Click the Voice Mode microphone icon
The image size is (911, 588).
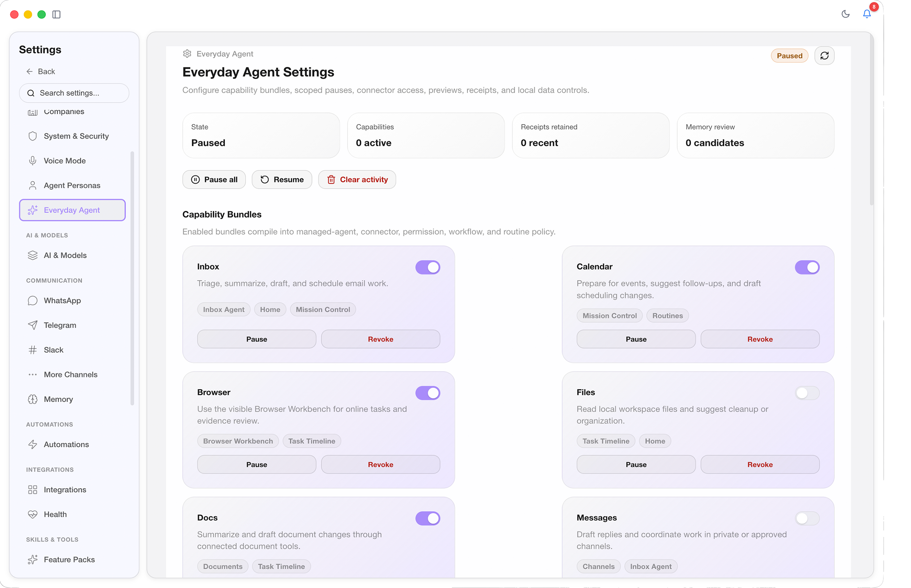click(32, 161)
